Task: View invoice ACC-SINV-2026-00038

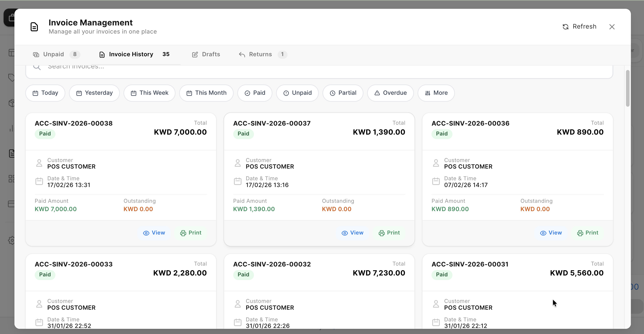Action: (154, 233)
